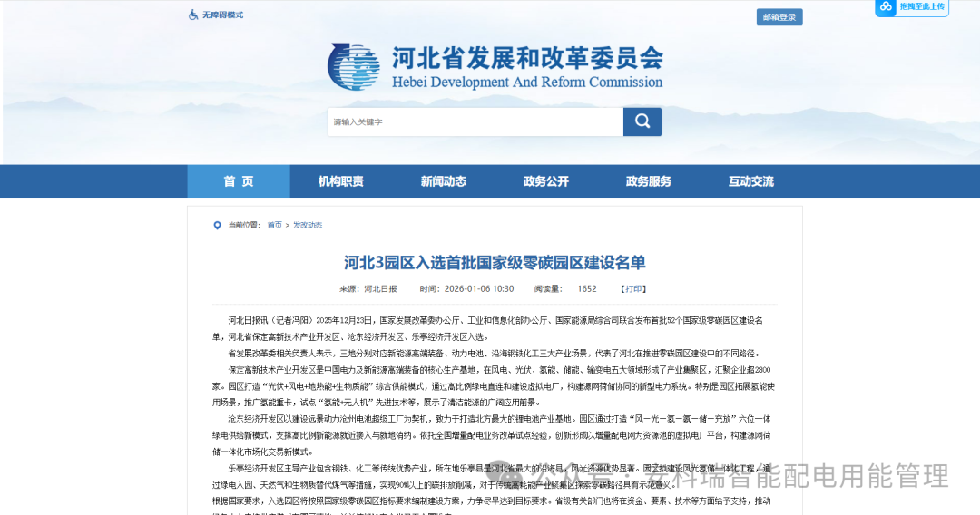Click the 拖拽至此上传 upload label

[922, 6]
